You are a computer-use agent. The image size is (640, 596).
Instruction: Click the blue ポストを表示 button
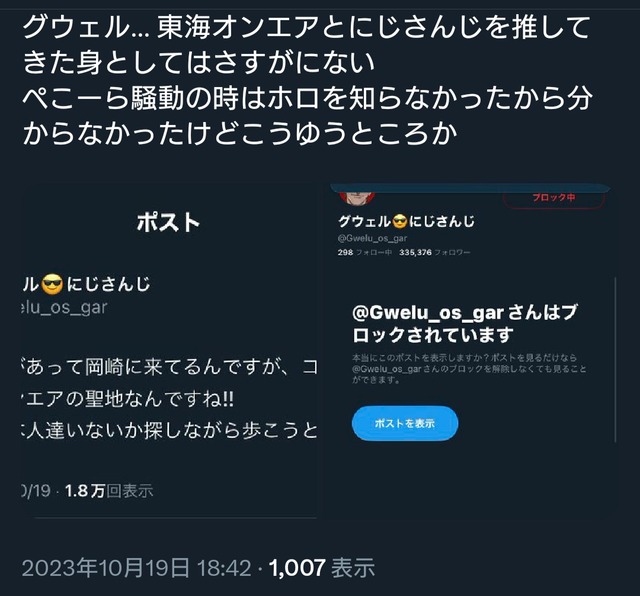[404, 423]
